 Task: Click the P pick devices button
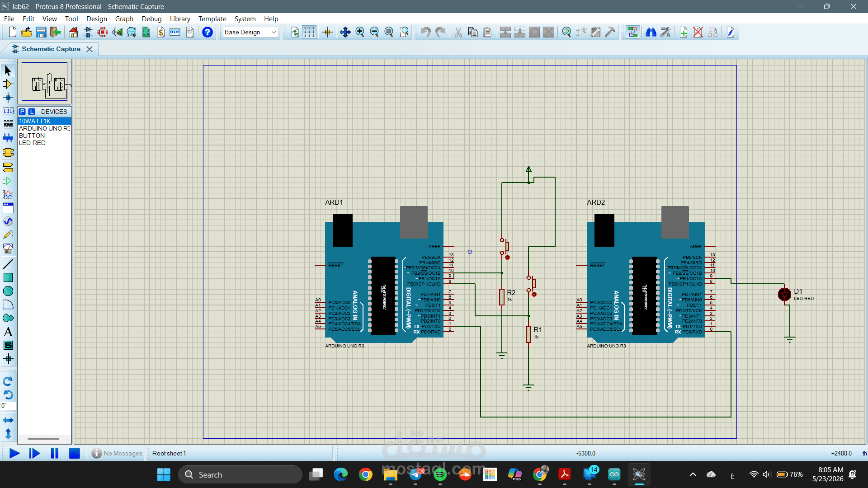(x=22, y=112)
